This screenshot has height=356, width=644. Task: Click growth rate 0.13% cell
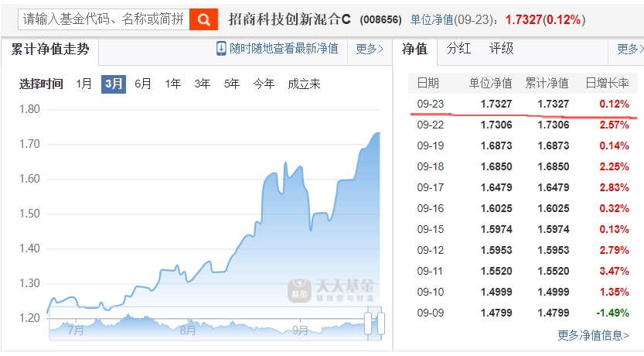614,229
